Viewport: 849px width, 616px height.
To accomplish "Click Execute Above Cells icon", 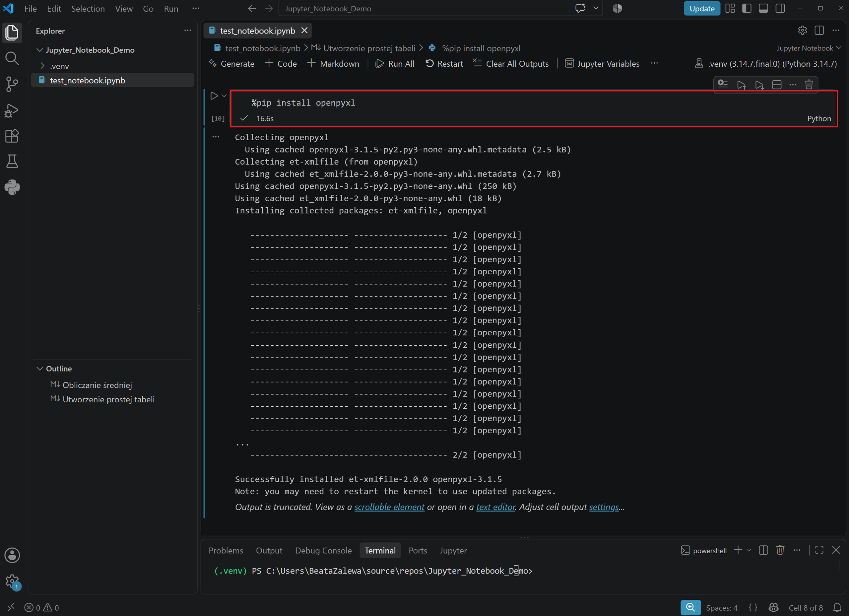I will click(741, 85).
